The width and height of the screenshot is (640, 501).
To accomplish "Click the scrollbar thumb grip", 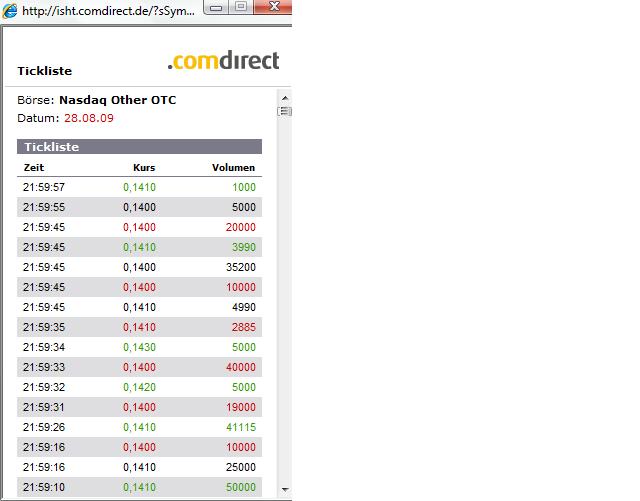I will pos(284,111).
